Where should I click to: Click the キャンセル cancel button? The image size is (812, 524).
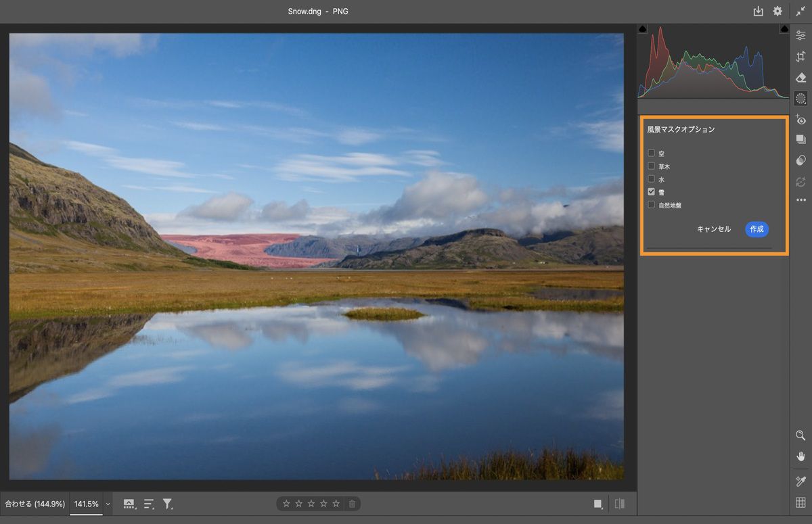(714, 229)
